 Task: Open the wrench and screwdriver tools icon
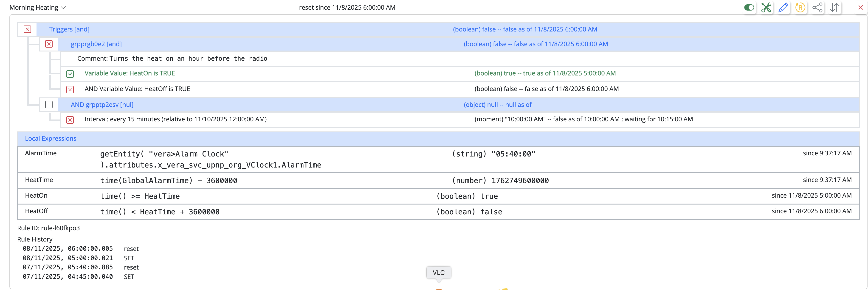(x=766, y=7)
